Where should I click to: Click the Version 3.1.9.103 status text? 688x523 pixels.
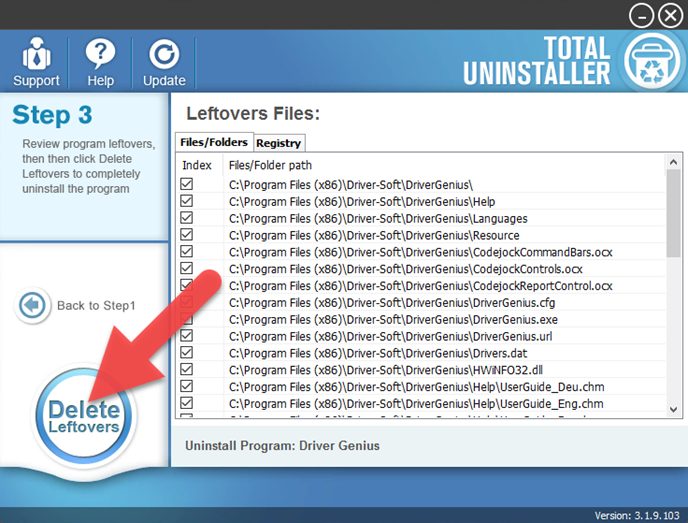637,516
